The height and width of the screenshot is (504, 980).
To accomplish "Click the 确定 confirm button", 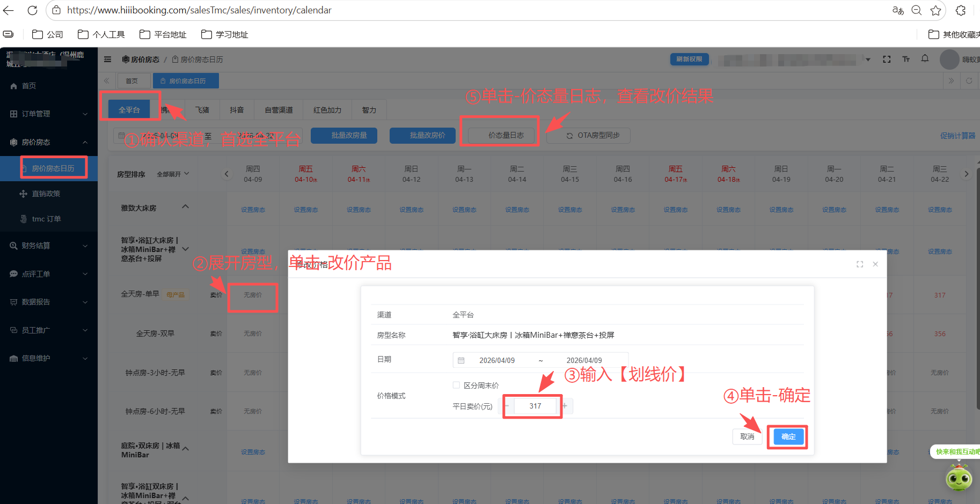I will (788, 437).
